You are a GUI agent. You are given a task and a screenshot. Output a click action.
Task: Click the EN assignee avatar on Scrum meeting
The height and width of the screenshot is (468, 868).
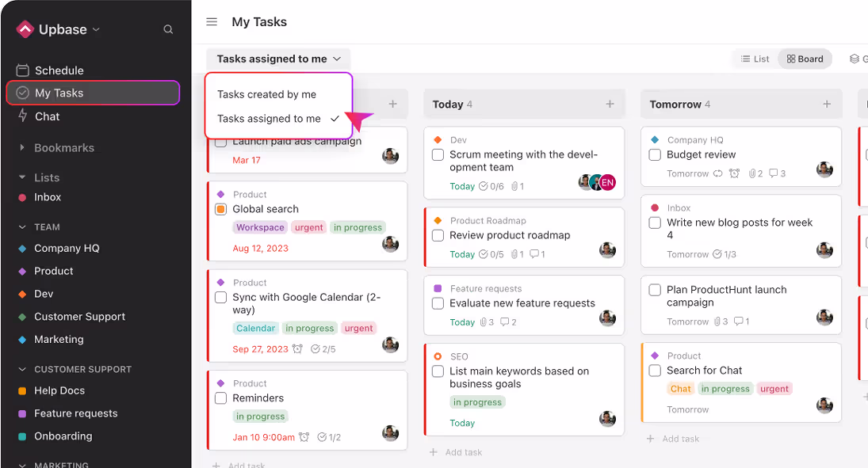point(607,183)
